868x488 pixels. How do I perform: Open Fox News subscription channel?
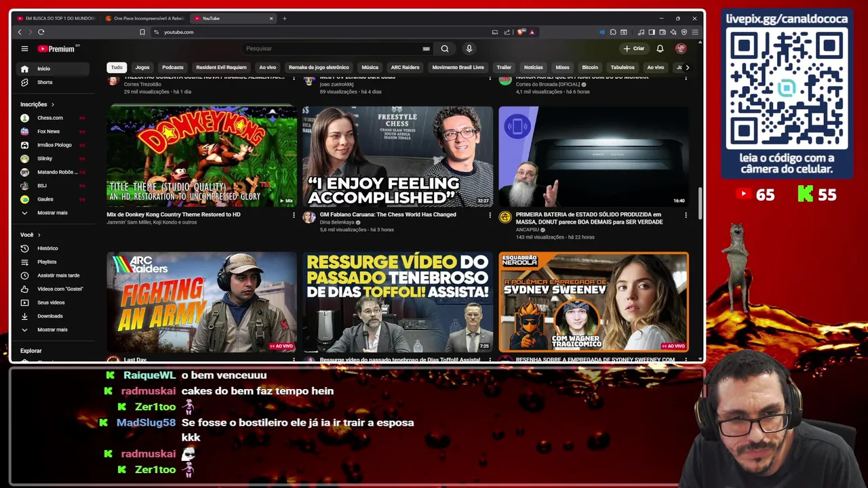point(54,131)
